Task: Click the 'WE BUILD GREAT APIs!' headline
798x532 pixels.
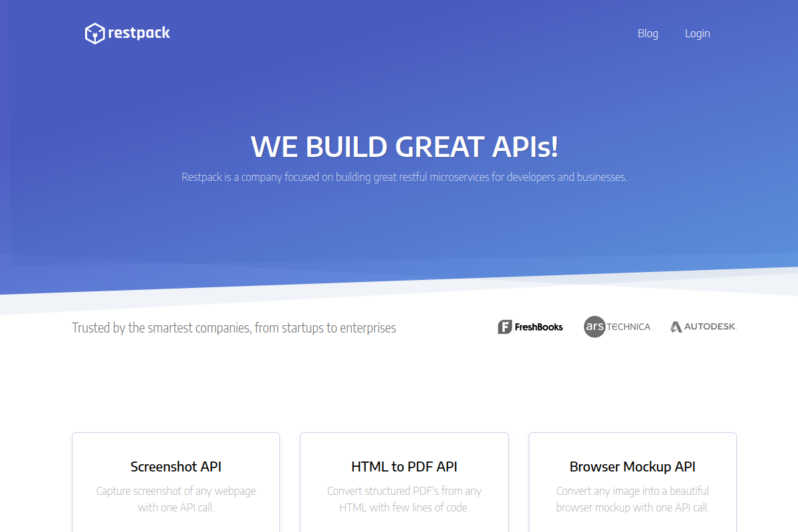Action: point(404,146)
